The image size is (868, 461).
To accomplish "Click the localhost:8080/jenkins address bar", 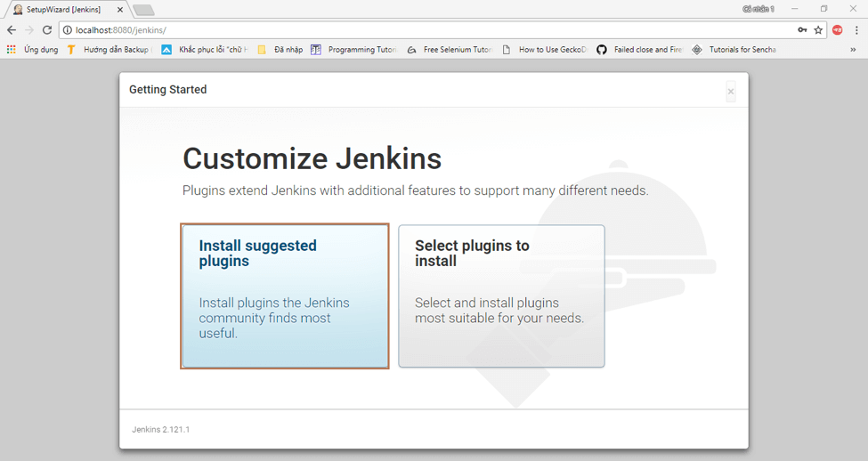I will pos(427,30).
